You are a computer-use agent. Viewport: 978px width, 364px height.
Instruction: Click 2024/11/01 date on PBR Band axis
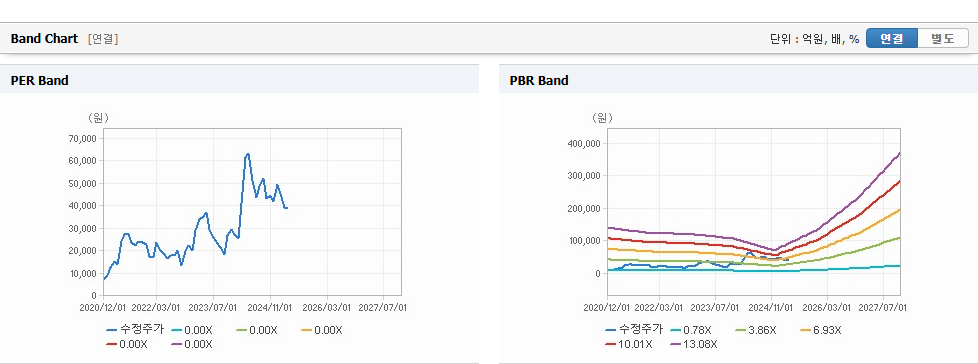tap(772, 307)
